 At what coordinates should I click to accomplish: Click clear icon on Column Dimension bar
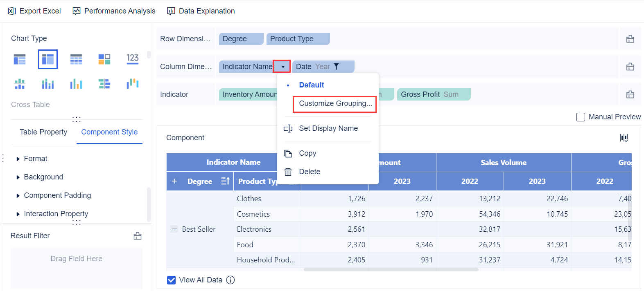pyautogui.click(x=630, y=67)
